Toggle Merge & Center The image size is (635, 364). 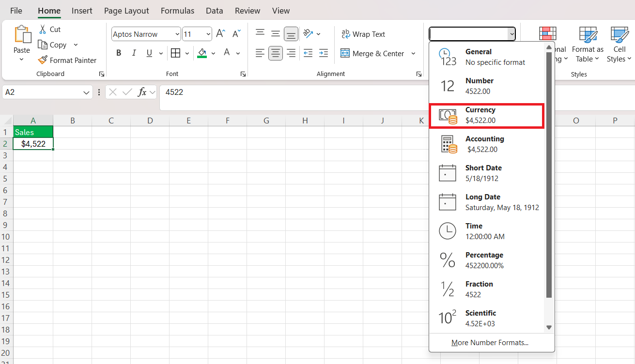[x=372, y=53]
